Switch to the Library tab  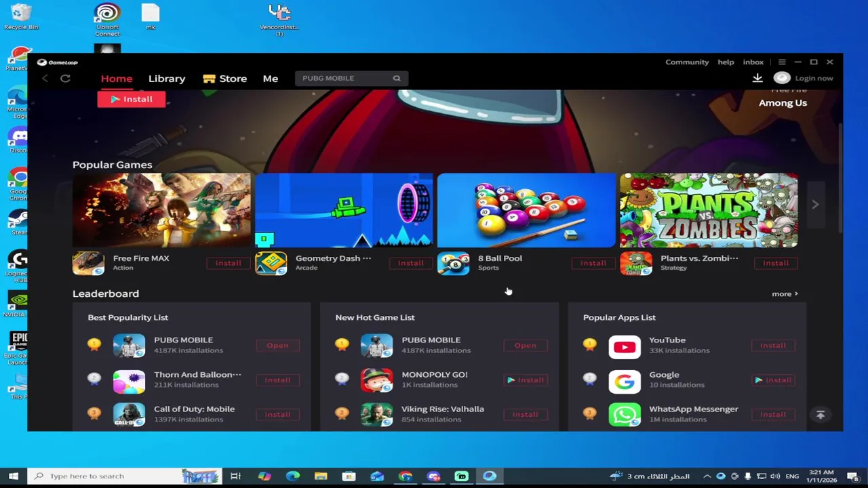coord(167,79)
